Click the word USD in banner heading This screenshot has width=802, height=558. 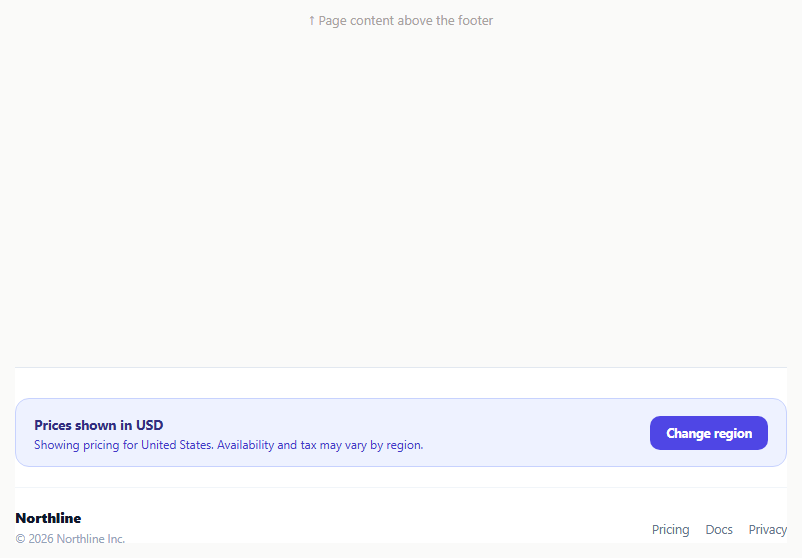pyautogui.click(x=149, y=425)
